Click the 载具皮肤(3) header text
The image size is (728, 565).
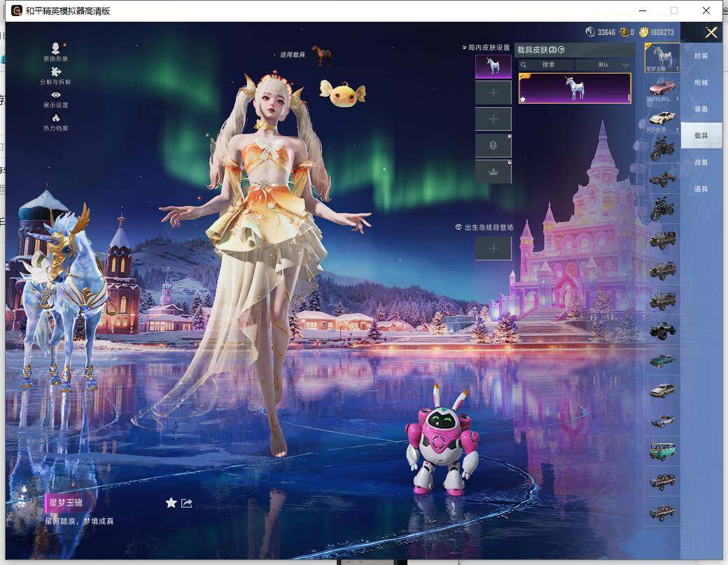click(537, 50)
